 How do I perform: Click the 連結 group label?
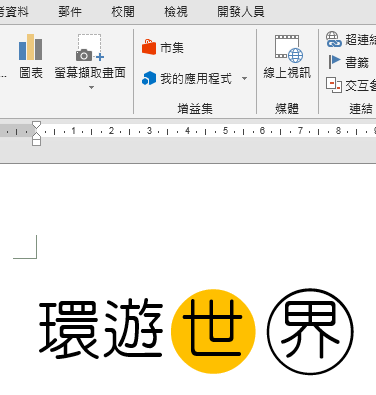click(x=361, y=109)
